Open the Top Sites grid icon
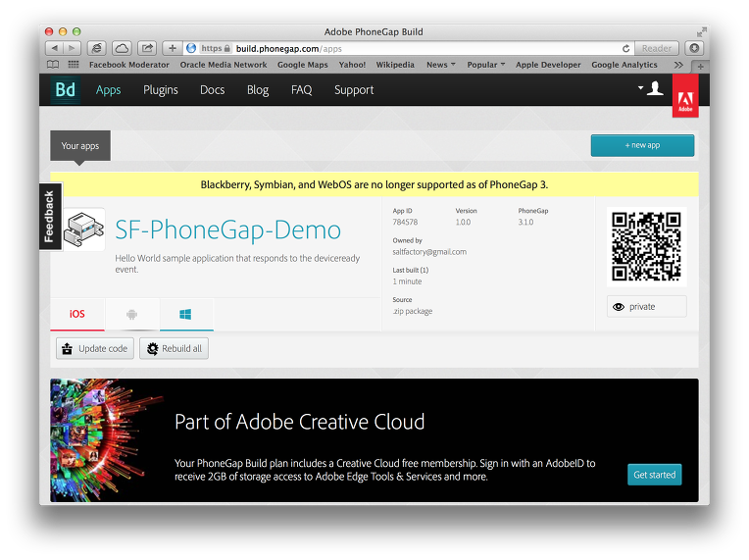The height and width of the screenshot is (560, 749). click(x=74, y=65)
